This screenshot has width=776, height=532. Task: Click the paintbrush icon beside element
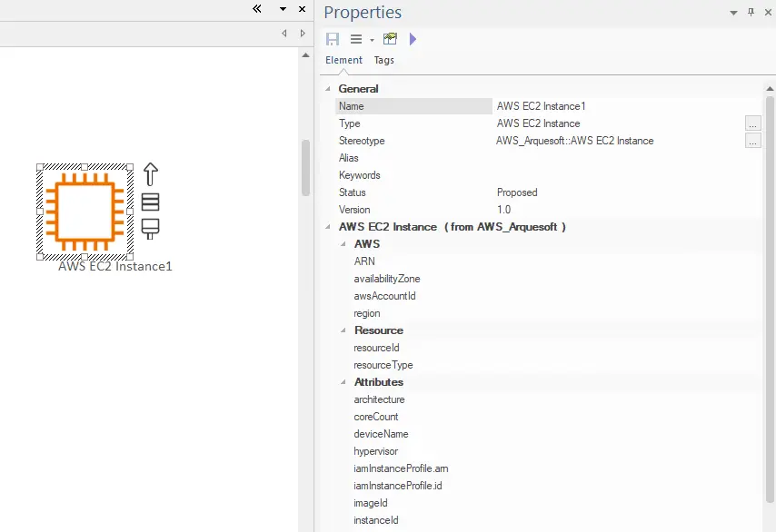click(x=151, y=229)
